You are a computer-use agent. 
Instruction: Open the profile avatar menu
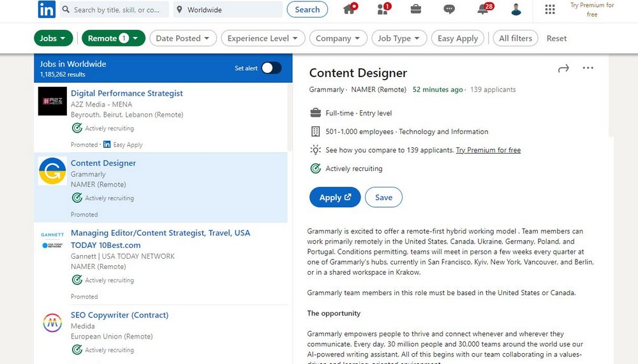[x=516, y=10]
